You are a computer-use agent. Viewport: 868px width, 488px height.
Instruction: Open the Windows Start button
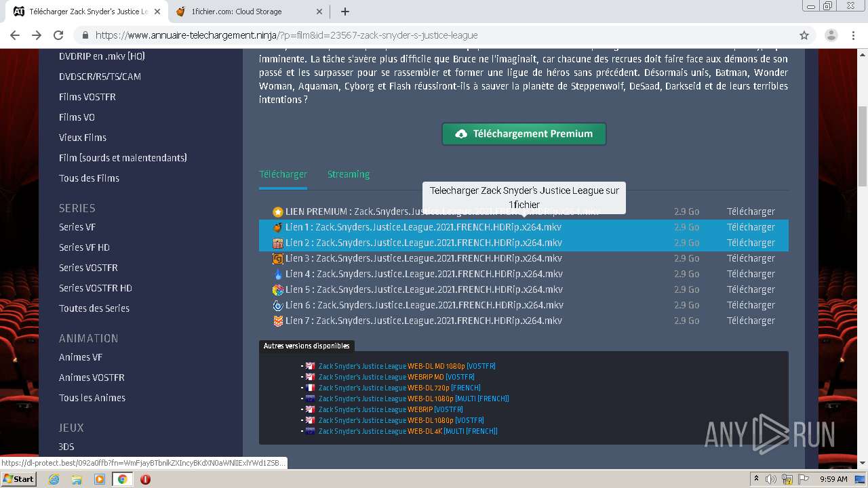click(19, 479)
